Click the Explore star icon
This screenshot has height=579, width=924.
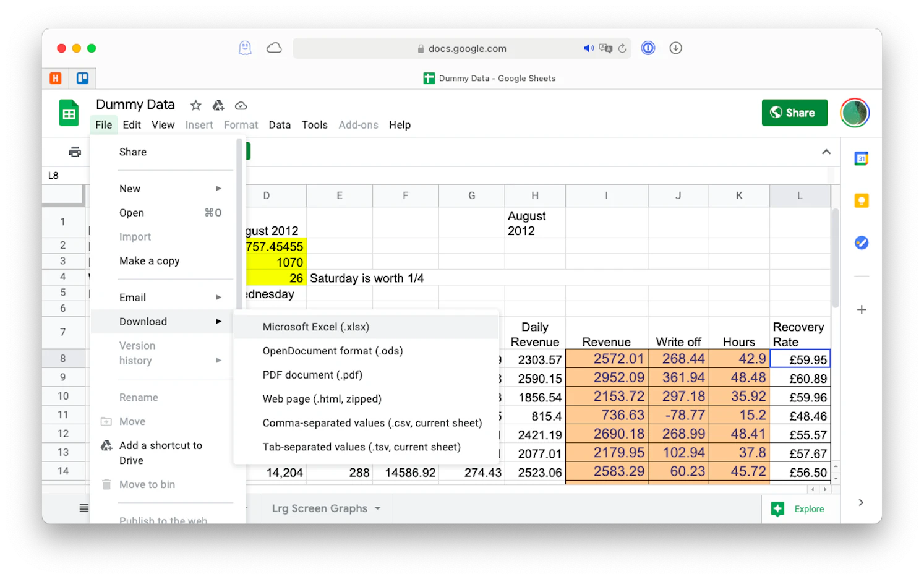pyautogui.click(x=777, y=508)
